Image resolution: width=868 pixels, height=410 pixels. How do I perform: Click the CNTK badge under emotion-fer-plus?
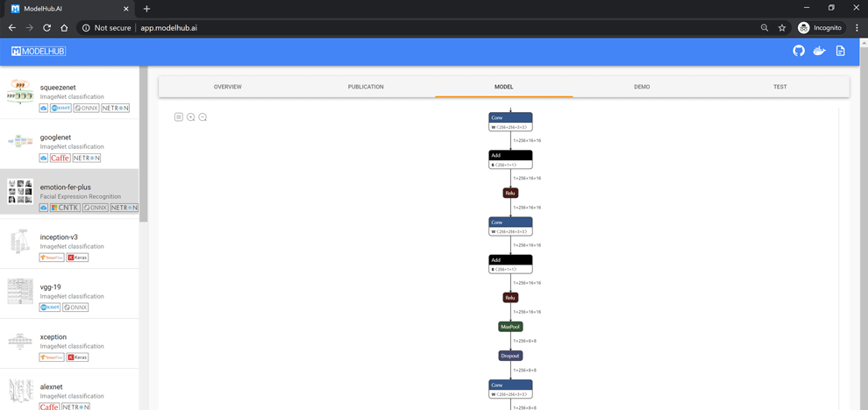(65, 209)
